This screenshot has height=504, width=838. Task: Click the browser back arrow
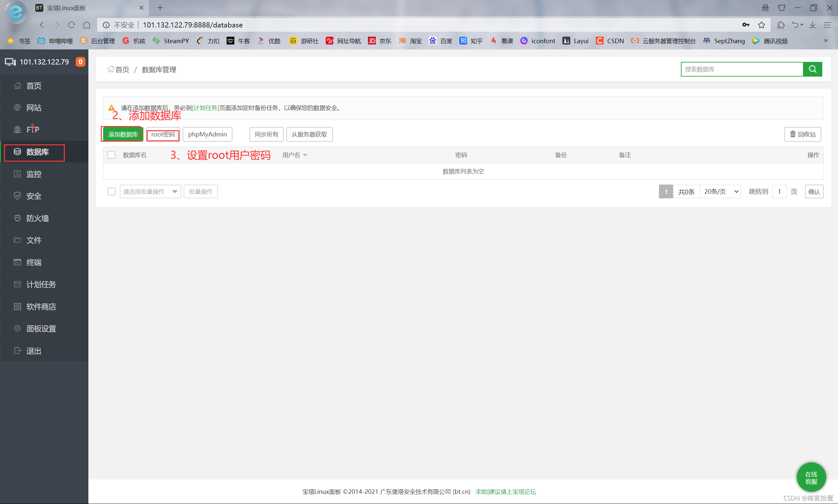pos(42,25)
